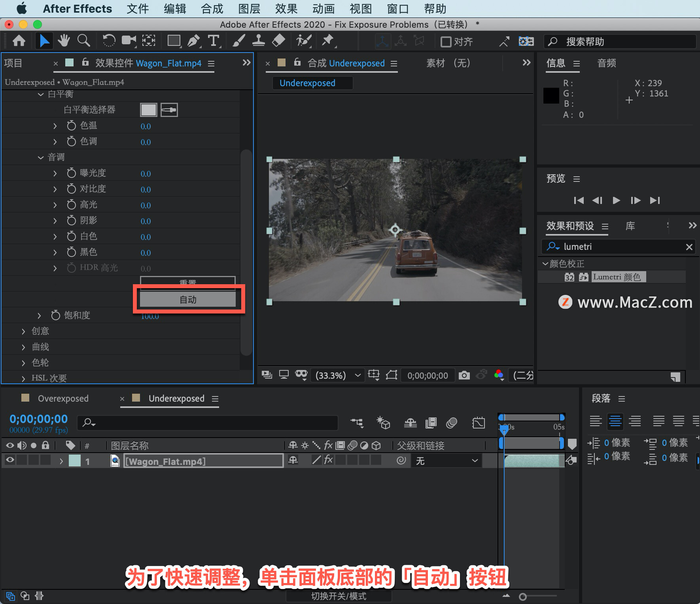700x604 pixels.
Task: Select the Hand tool
Action: [64, 41]
